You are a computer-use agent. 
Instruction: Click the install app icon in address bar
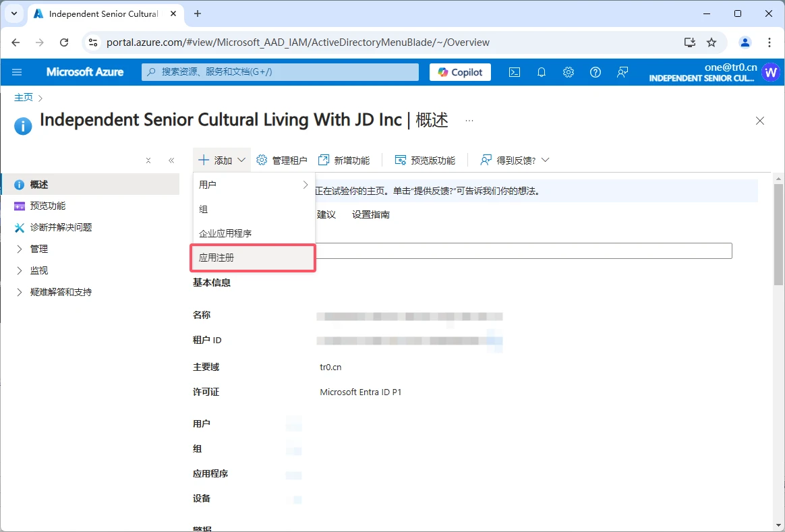coord(689,42)
